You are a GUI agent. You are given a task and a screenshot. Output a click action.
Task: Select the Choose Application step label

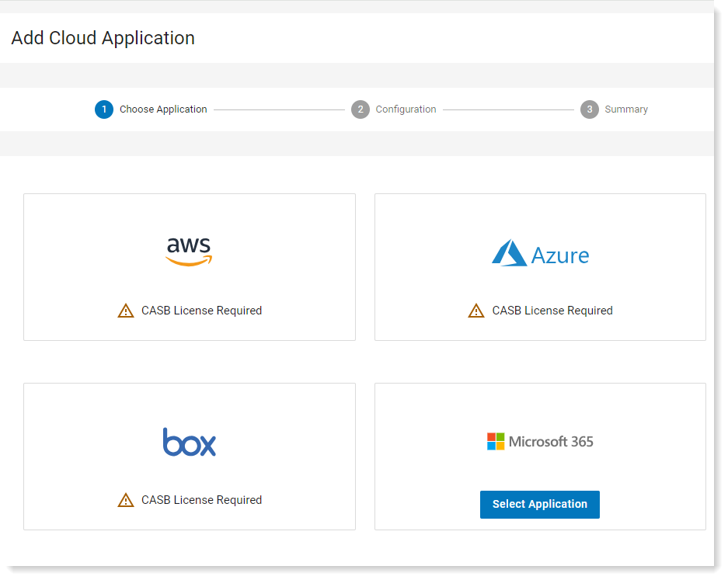point(163,109)
